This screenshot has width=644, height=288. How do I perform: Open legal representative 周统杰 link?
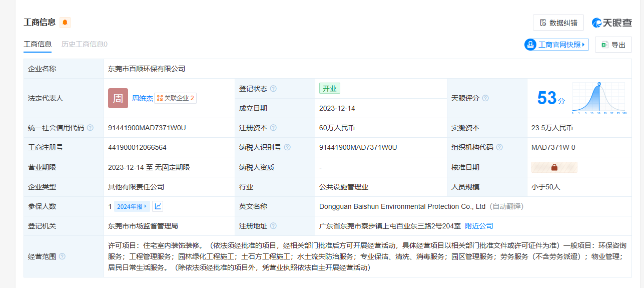[x=143, y=98]
